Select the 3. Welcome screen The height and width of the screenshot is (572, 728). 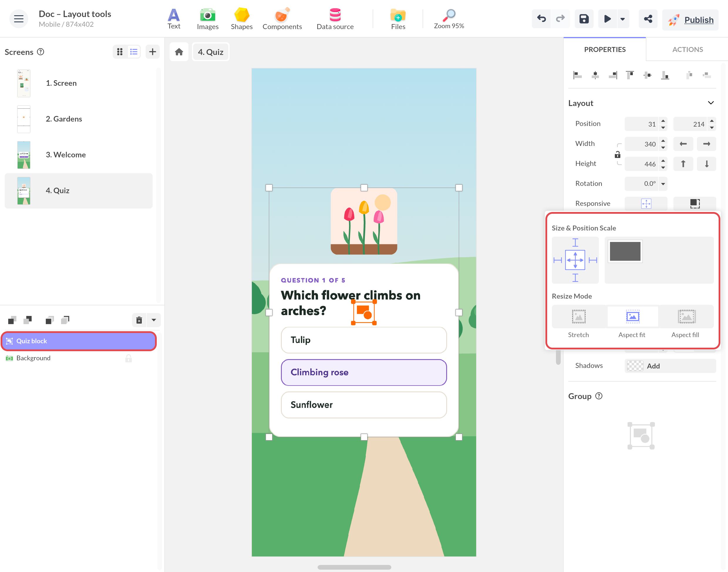tap(79, 155)
